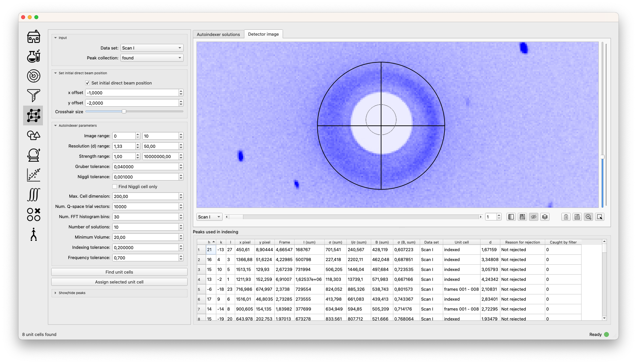
Task: Open the Peak collection dropdown
Action: [x=152, y=58]
